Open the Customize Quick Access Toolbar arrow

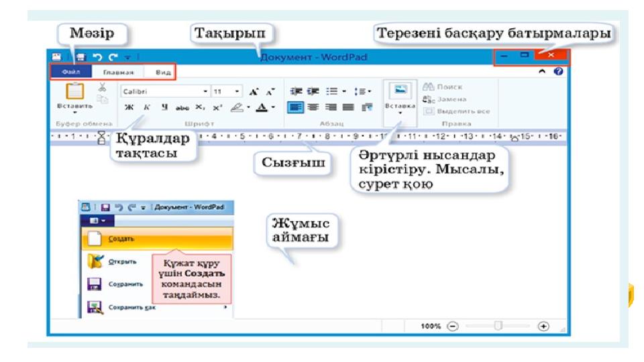click(x=127, y=58)
